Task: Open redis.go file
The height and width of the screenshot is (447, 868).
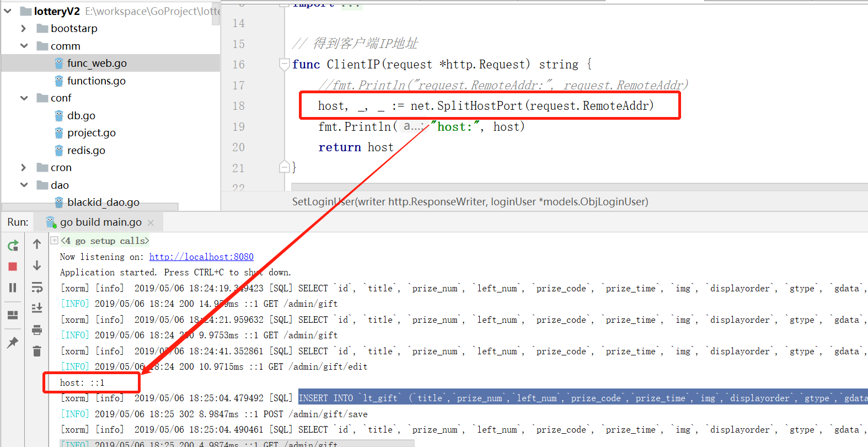Action: pos(86,150)
